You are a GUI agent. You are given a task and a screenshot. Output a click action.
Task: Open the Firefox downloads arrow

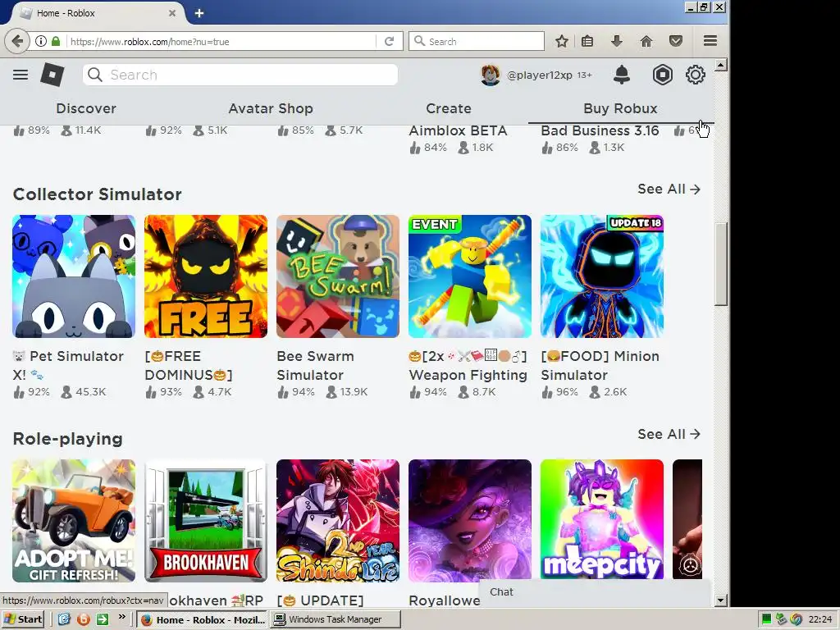coord(617,41)
